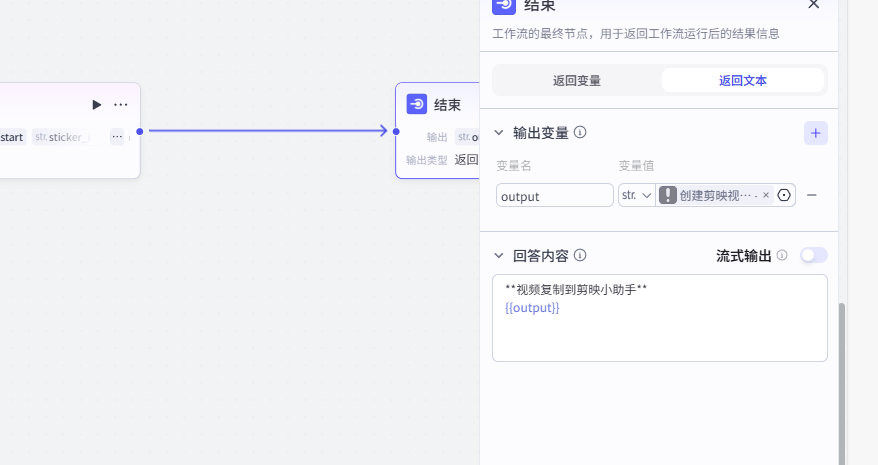The height and width of the screenshot is (465, 878).
Task: Open the str. variable type dropdown
Action: (636, 195)
